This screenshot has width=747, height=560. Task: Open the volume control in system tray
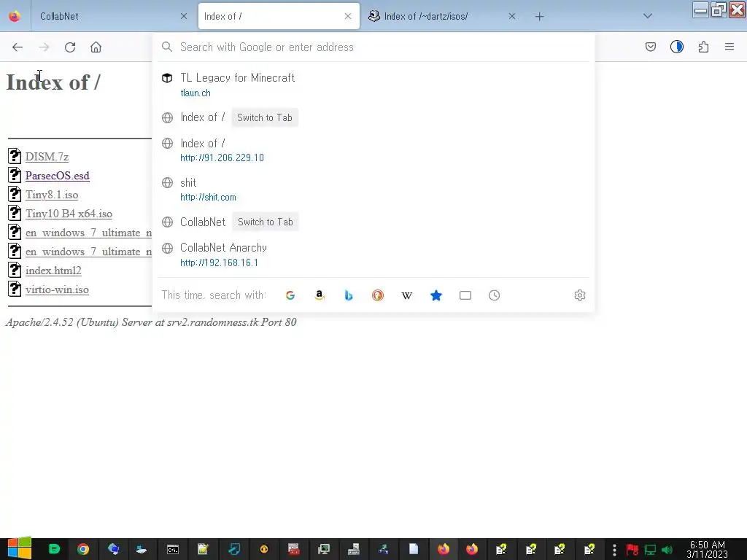pyautogui.click(x=667, y=550)
